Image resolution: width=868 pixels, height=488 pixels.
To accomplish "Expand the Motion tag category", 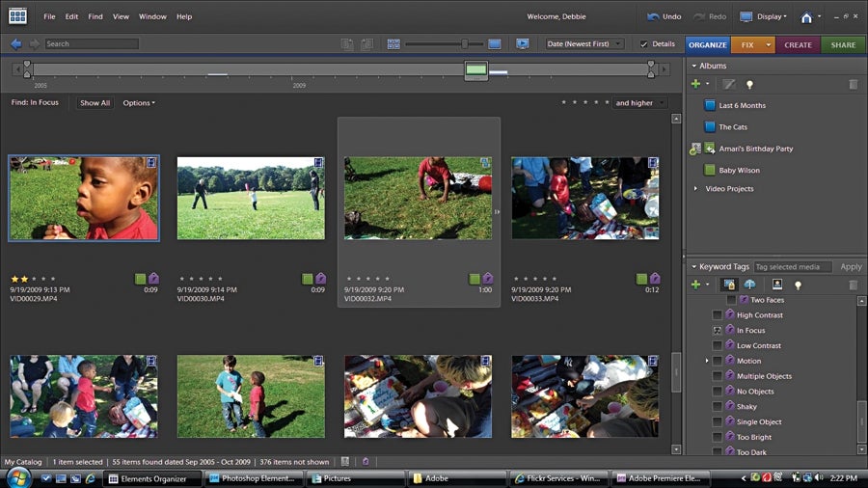I will point(707,361).
